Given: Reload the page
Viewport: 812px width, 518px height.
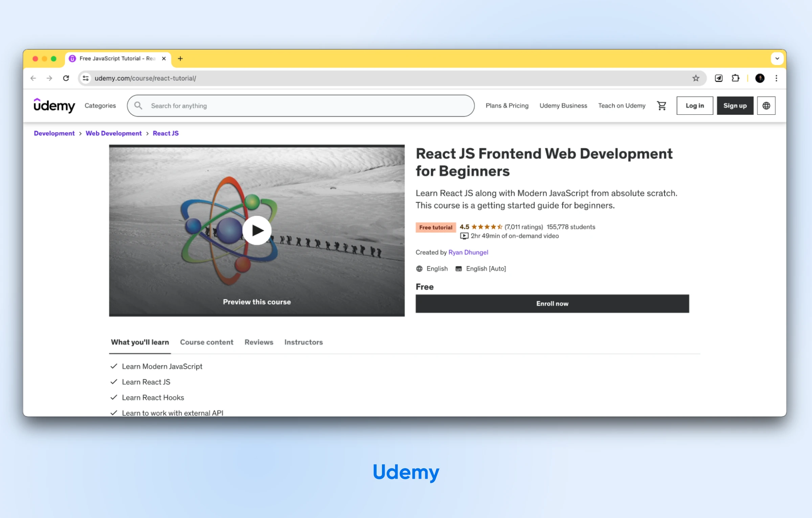Looking at the screenshot, I should [66, 78].
